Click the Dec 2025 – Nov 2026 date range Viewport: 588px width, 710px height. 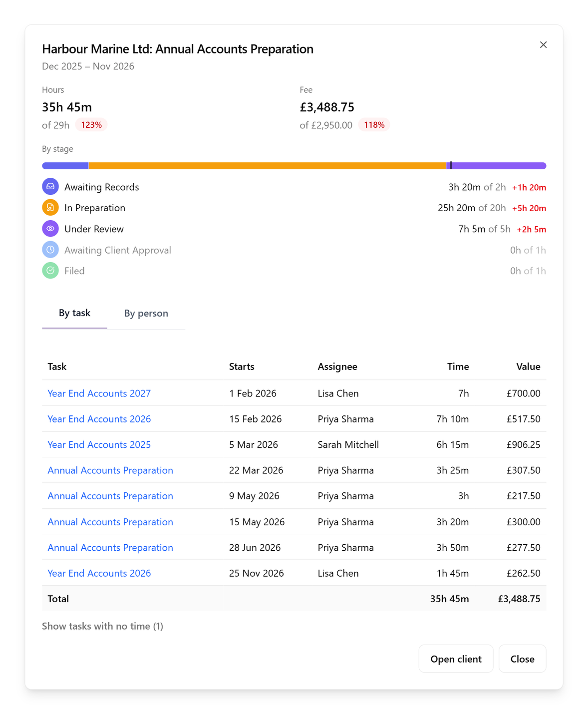pyautogui.click(x=88, y=66)
